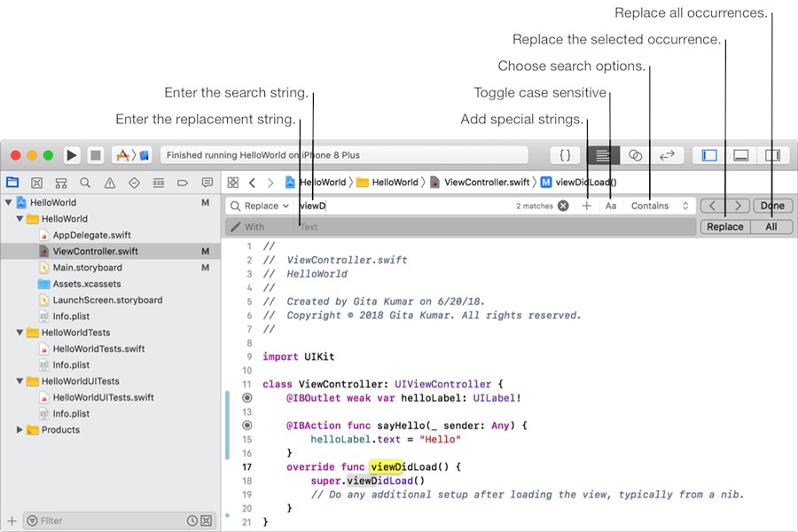
Task: Open the Issue navigator warning icon
Action: pyautogui.click(x=110, y=183)
